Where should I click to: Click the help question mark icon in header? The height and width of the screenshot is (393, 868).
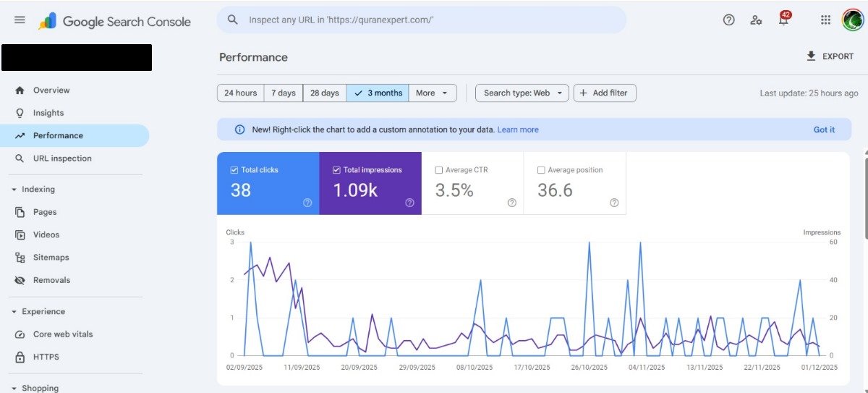(x=728, y=20)
